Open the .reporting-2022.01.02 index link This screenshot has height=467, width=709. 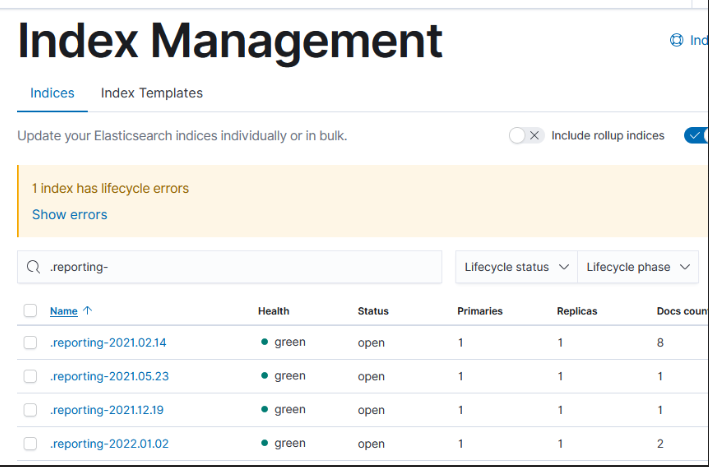109,443
